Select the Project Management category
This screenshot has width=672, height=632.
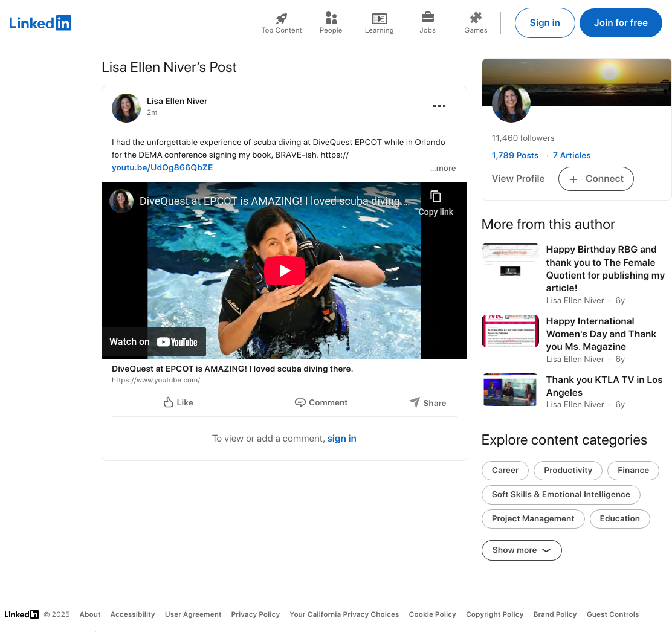coord(533,519)
